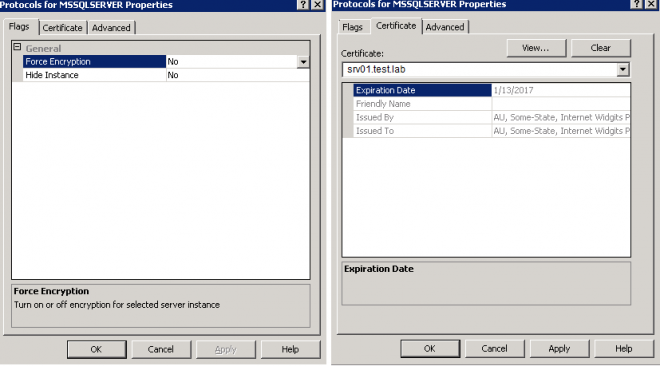The width and height of the screenshot is (660, 366).
Task: Close the left Properties window
Action: (x=317, y=5)
